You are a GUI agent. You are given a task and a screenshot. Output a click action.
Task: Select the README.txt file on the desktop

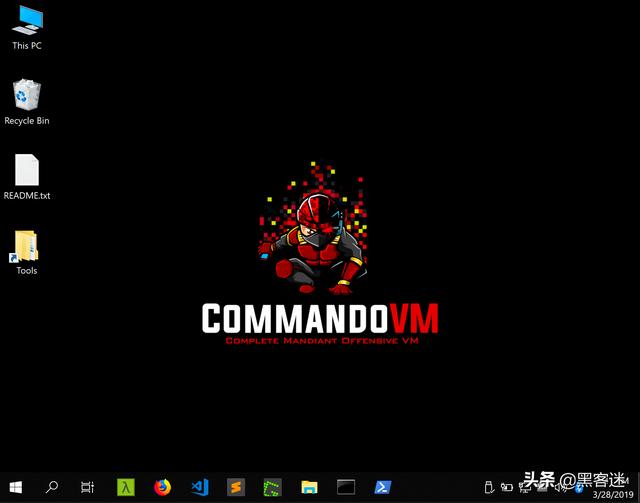point(27,177)
